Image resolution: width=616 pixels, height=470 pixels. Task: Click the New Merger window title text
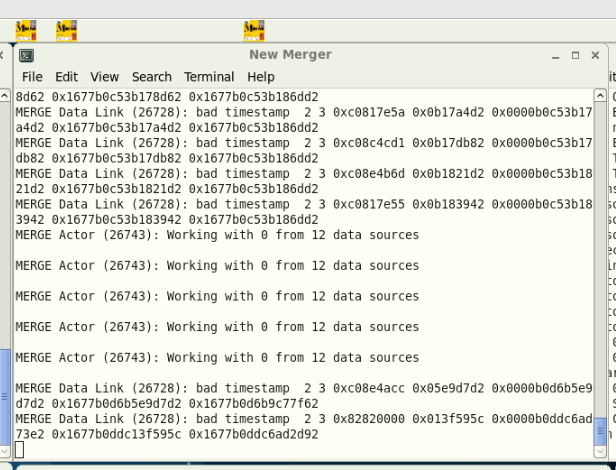point(290,55)
